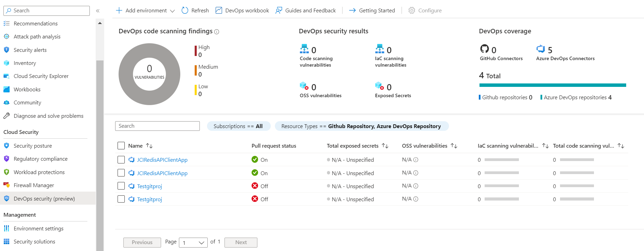The width and height of the screenshot is (644, 251).
Task: Click the Diagnose and solve problems wrench icon
Action: [7, 116]
